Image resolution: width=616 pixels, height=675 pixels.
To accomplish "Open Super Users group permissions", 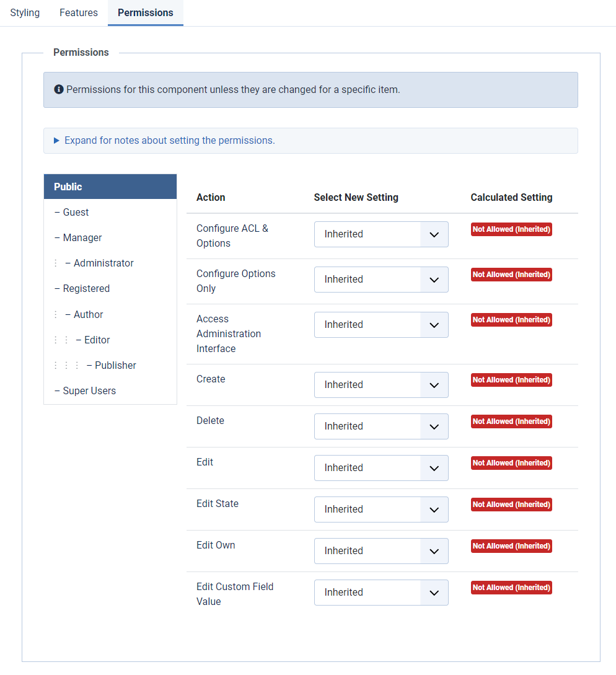I will click(x=89, y=390).
